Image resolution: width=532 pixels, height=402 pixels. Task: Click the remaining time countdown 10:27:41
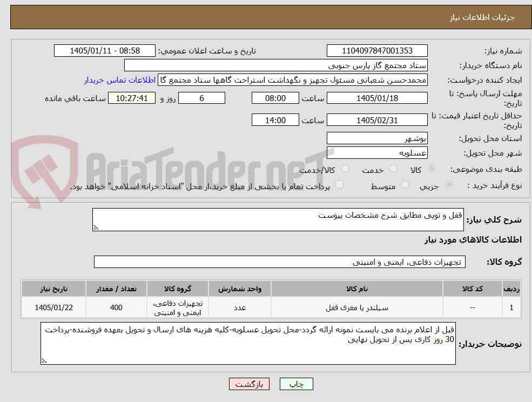point(132,98)
